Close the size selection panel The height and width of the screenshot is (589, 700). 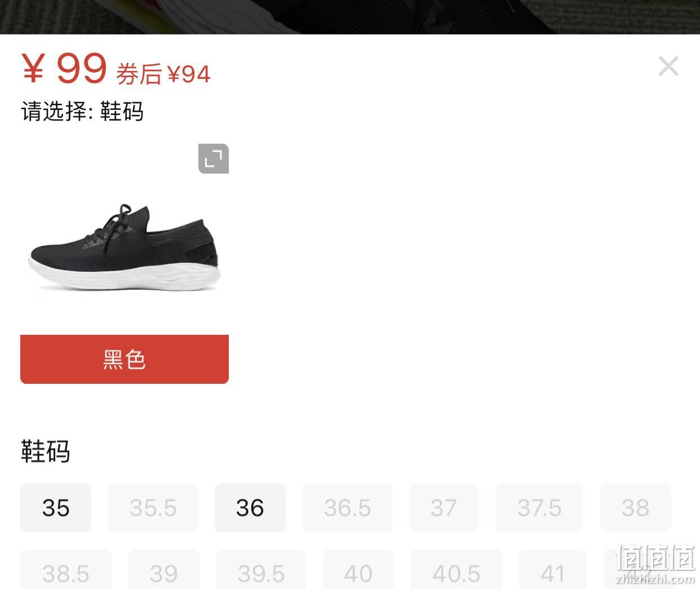pyautogui.click(x=668, y=66)
